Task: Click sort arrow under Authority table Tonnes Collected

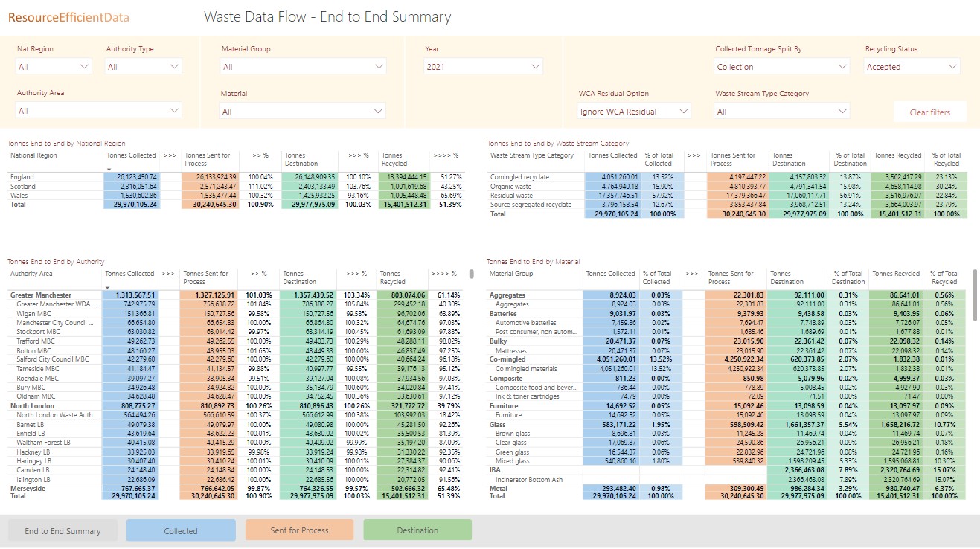Action: [x=106, y=287]
